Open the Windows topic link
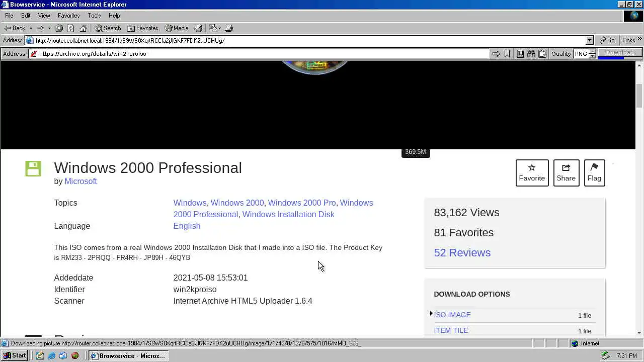 [190, 203]
